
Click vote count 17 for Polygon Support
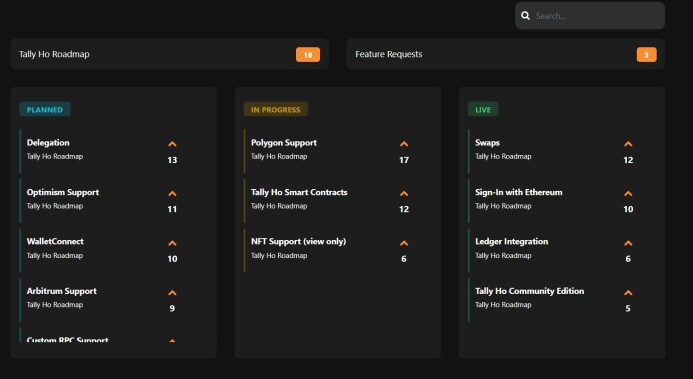(404, 160)
